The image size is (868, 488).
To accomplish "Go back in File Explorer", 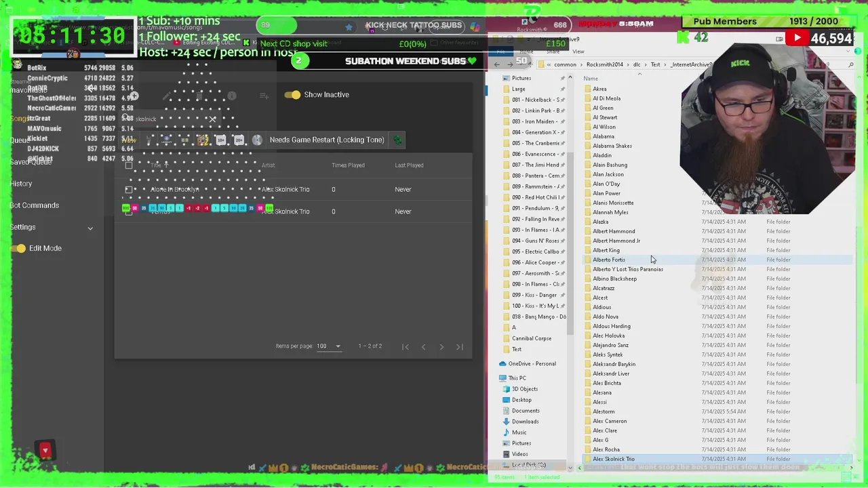I will click(497, 64).
